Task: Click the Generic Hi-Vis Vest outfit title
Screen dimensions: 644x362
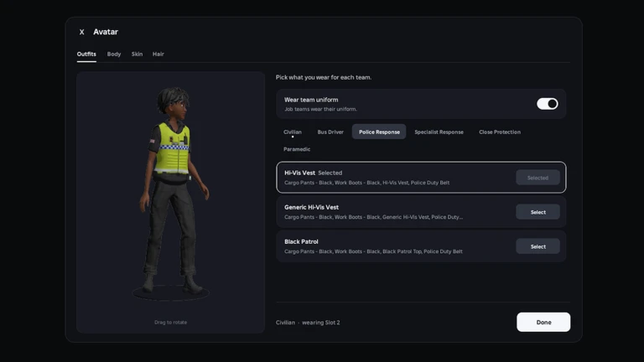Action: tap(311, 207)
